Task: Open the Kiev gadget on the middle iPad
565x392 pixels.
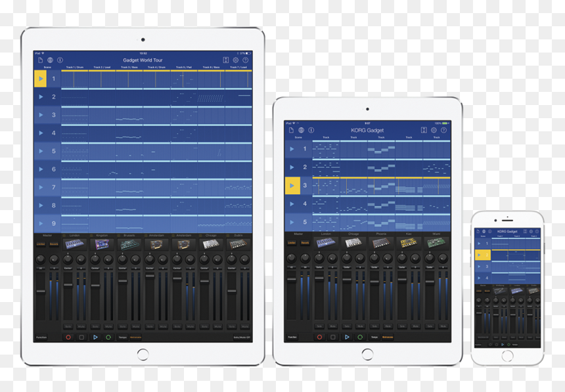Action: (409, 243)
